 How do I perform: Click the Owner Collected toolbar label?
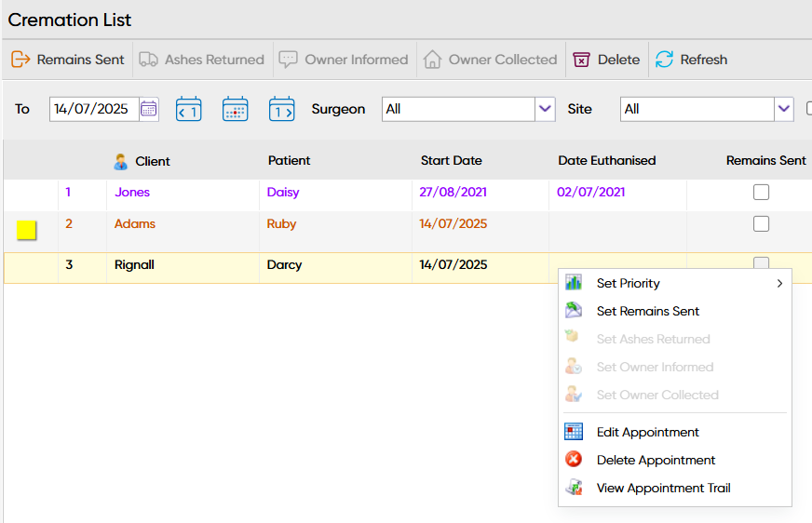click(503, 60)
